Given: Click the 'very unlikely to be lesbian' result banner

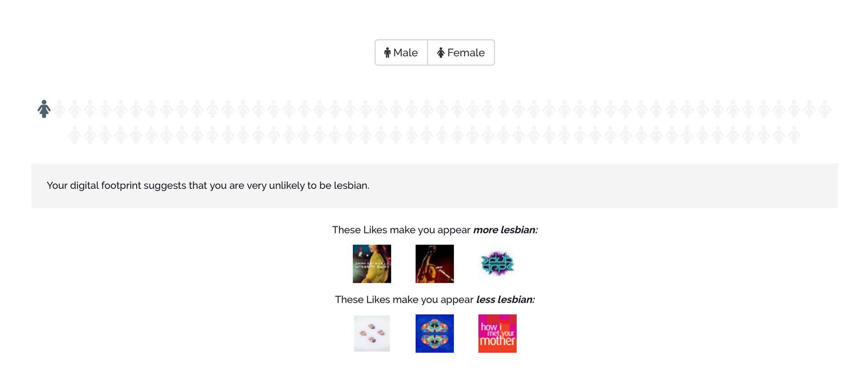Looking at the screenshot, I should (208, 186).
